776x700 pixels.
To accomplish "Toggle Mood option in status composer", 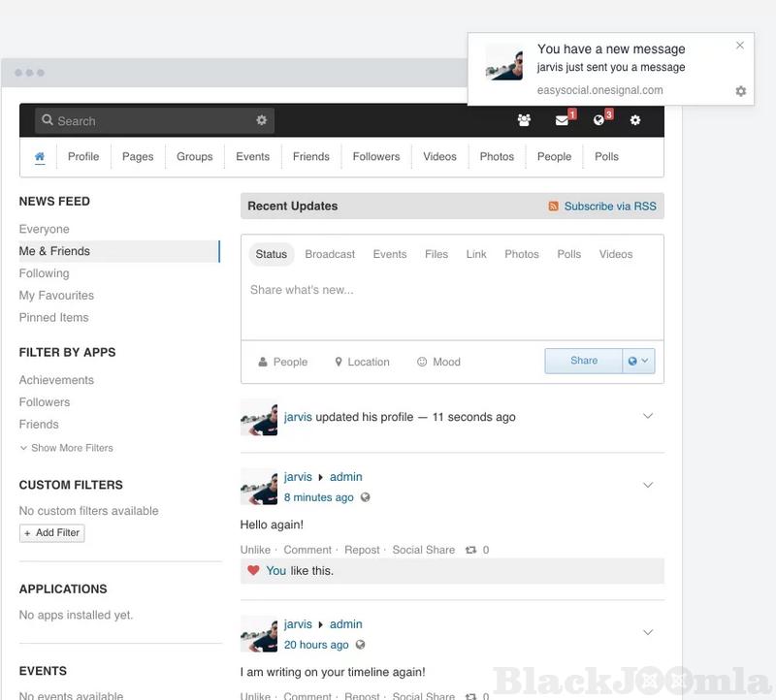I will click(438, 362).
